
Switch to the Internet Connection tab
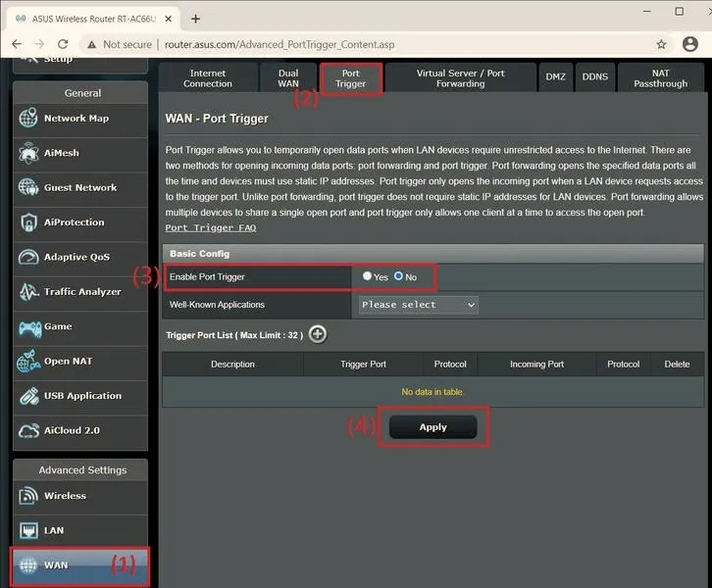pos(208,78)
